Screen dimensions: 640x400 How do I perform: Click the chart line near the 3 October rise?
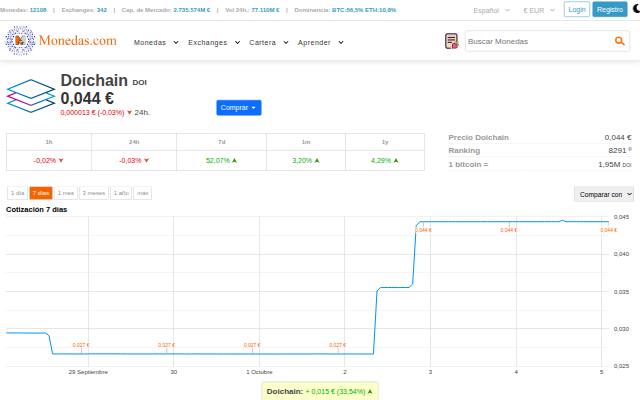415,253
